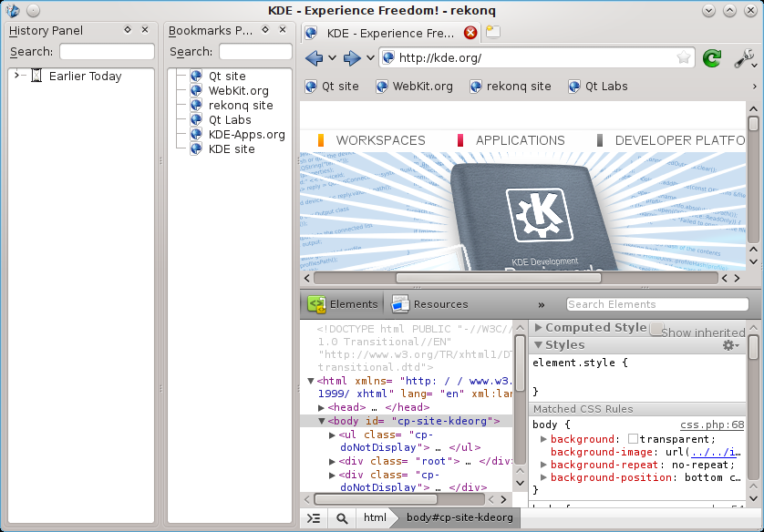Screen dimensions: 764x532
Task: Open the wrench tools menu
Action: (x=745, y=58)
